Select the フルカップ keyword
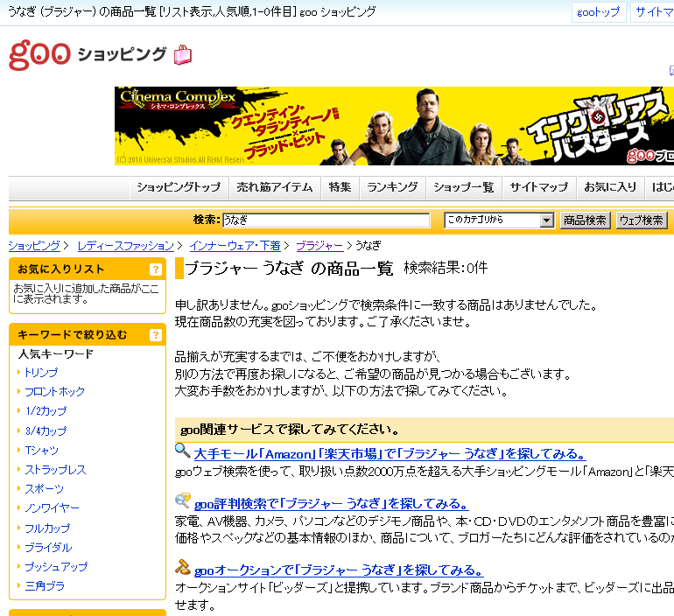This screenshot has height=616, width=674. point(47,528)
